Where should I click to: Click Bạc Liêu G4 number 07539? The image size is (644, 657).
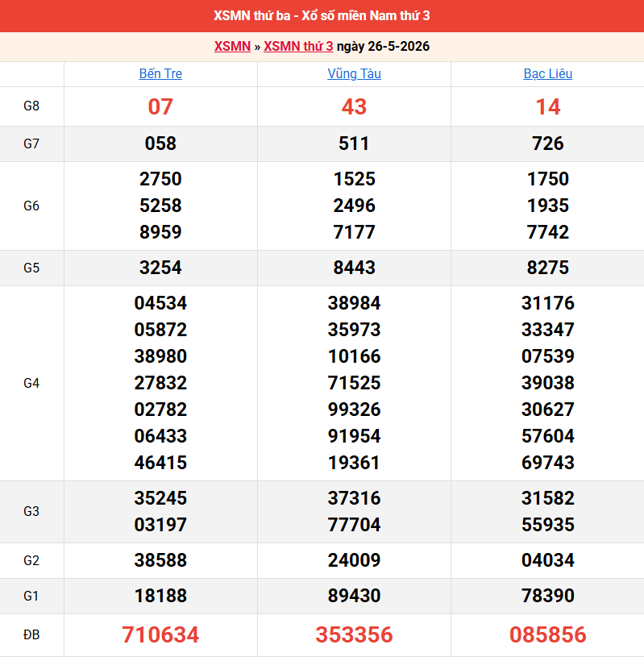click(547, 356)
